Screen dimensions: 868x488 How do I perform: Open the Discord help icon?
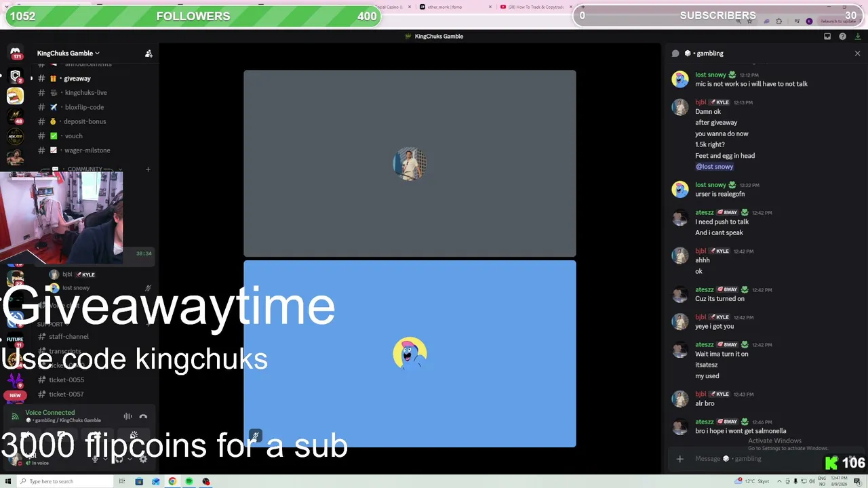[842, 37]
